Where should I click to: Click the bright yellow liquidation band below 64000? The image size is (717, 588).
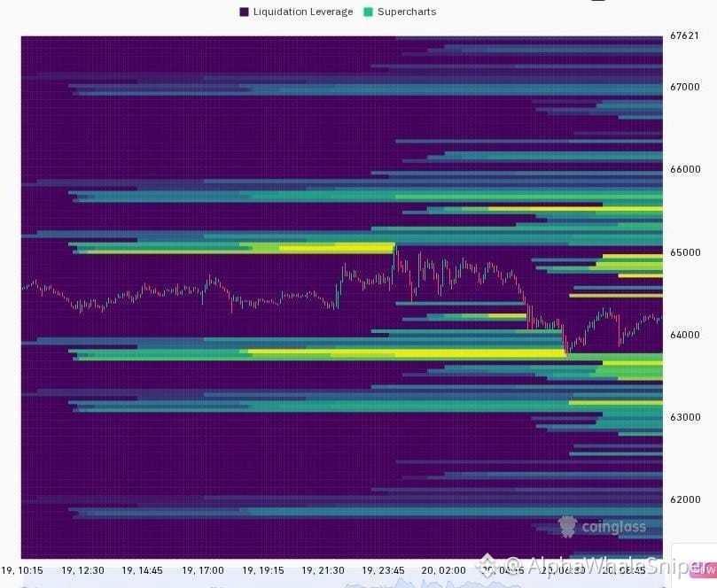[407, 353]
